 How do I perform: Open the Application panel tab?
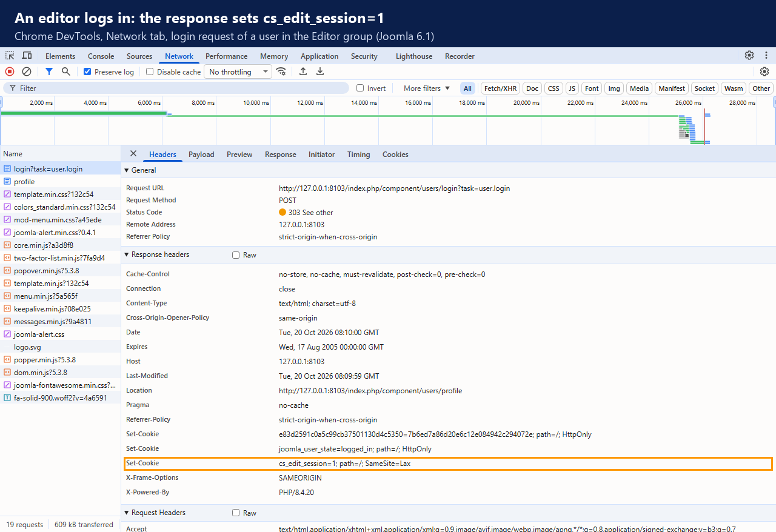(x=319, y=56)
